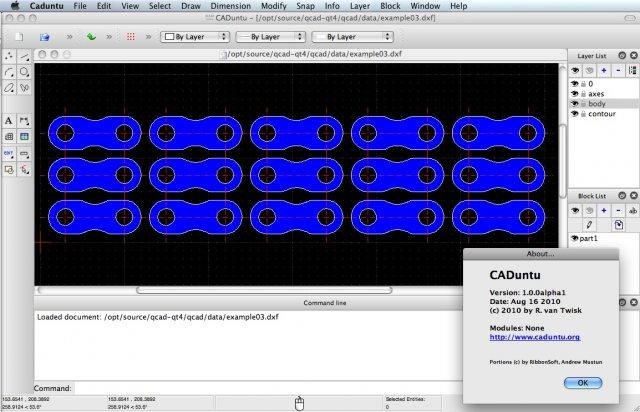The image size is (640, 412).
Task: Click OK in the About dialog
Action: click(583, 383)
